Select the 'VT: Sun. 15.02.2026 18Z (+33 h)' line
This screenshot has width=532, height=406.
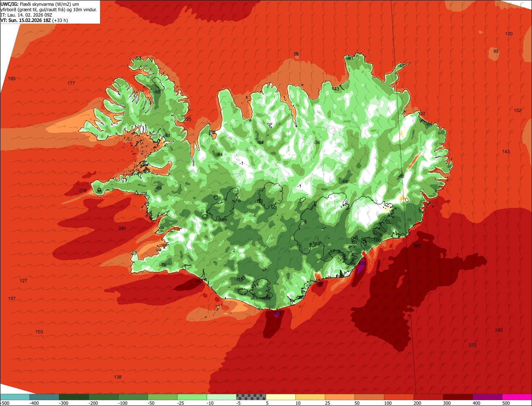click(34, 20)
